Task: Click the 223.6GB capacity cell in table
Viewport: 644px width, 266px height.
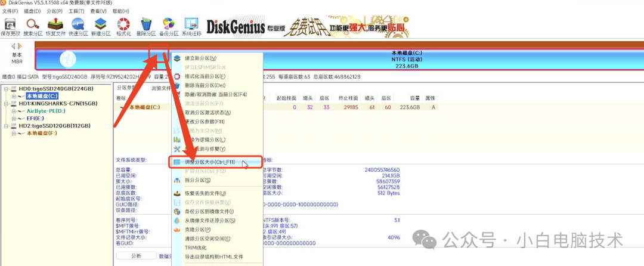Action: [x=411, y=107]
